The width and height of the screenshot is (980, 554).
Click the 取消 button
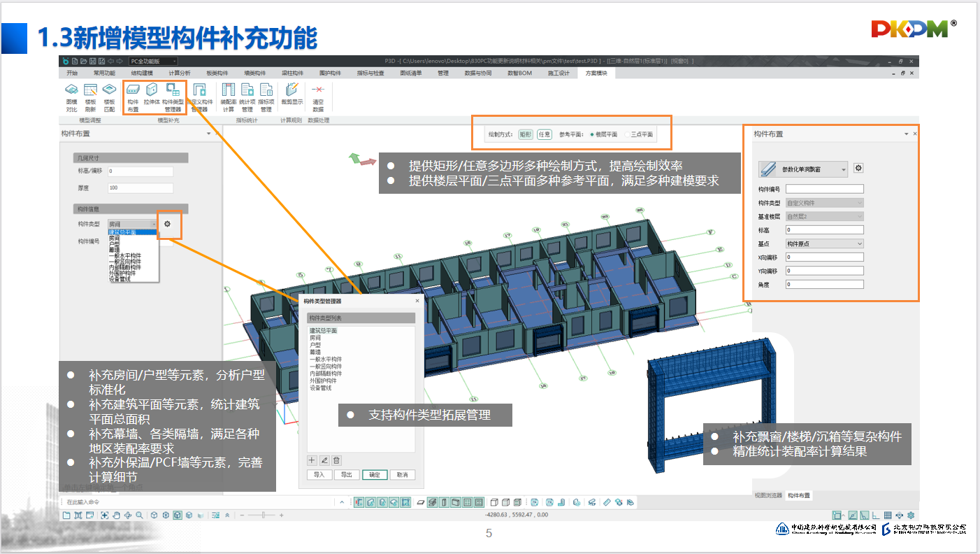[x=402, y=475]
